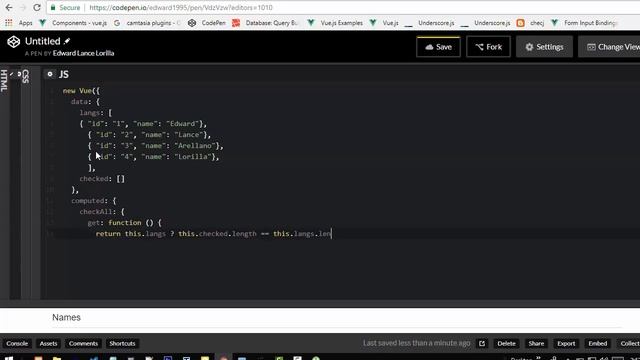Image resolution: width=640 pixels, height=360 pixels.
Task: Open the Comments panel
Action: point(83,344)
